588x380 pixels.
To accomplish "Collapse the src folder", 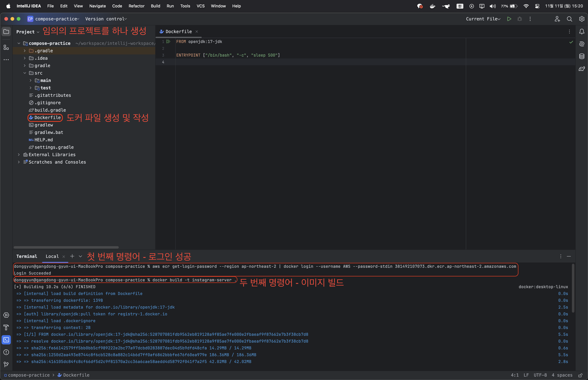I will click(25, 73).
